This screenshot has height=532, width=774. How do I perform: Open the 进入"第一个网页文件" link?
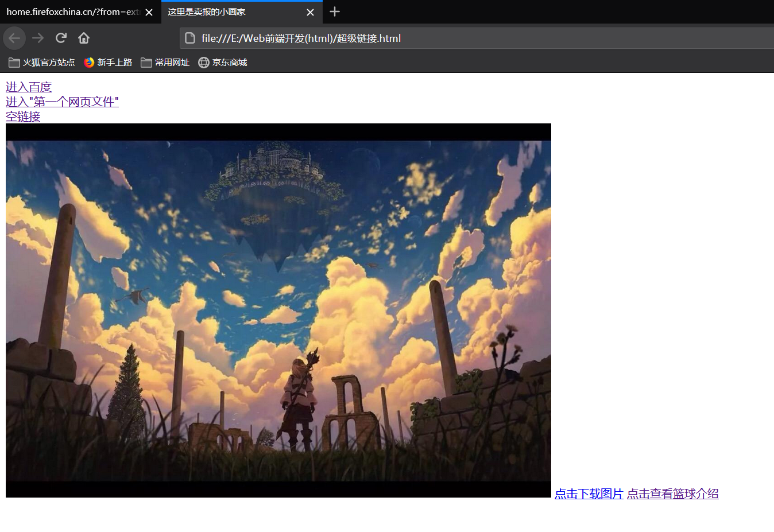pos(62,102)
